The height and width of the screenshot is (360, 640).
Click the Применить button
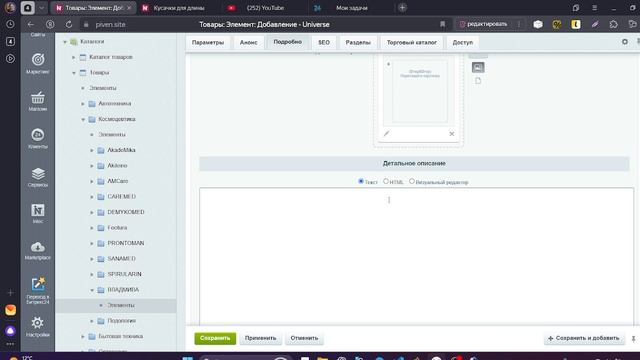[260, 338]
